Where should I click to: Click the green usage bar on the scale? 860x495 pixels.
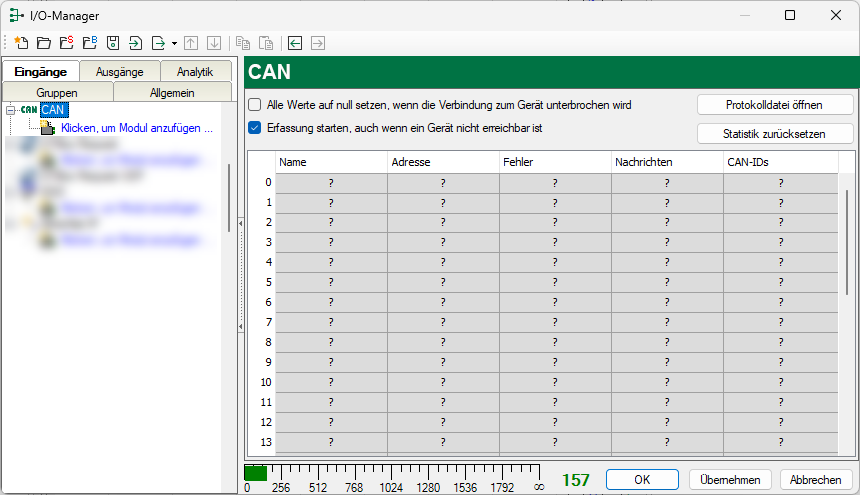click(256, 473)
